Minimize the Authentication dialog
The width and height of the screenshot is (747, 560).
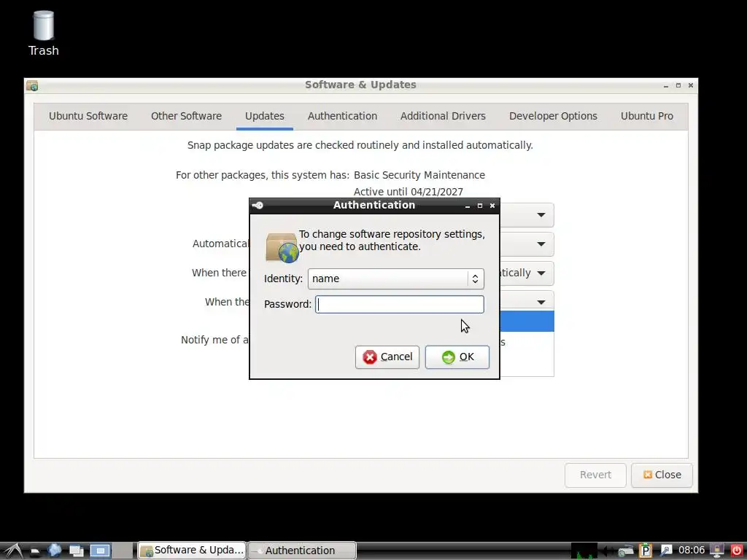click(468, 206)
